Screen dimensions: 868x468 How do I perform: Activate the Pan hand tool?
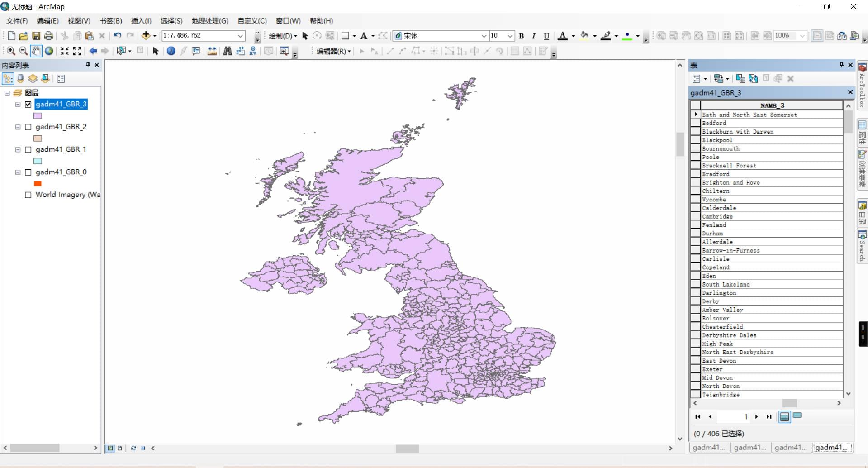(36, 51)
